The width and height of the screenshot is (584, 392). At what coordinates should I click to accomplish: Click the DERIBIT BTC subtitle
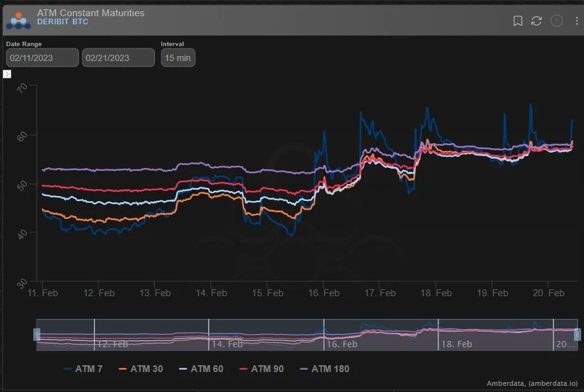(x=62, y=22)
